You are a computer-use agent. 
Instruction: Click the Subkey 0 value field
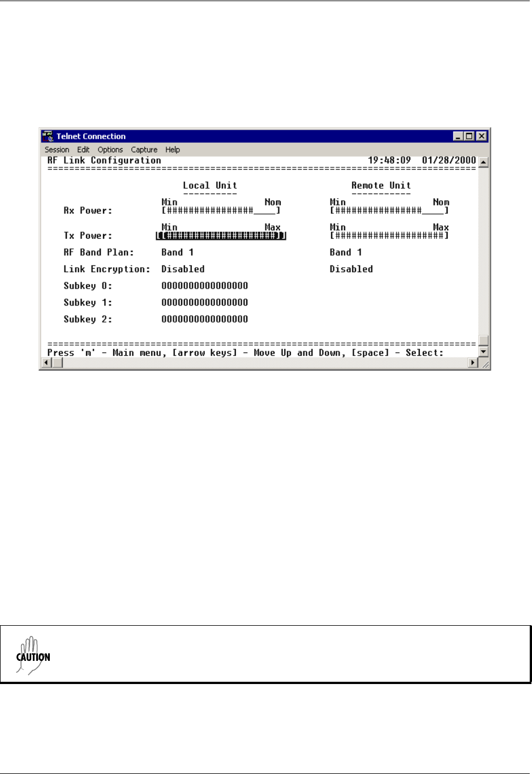click(205, 286)
